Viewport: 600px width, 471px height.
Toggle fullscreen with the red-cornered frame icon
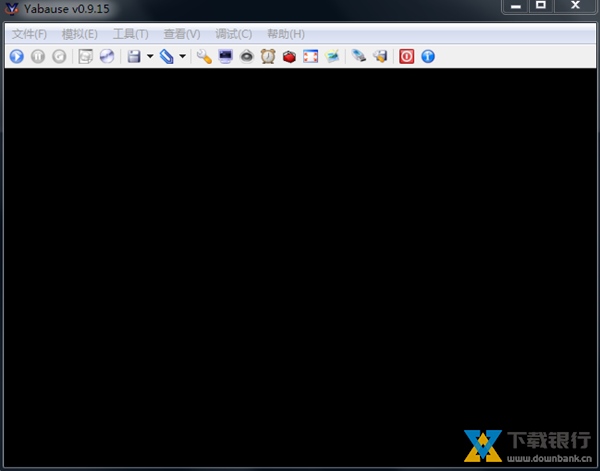(310, 57)
